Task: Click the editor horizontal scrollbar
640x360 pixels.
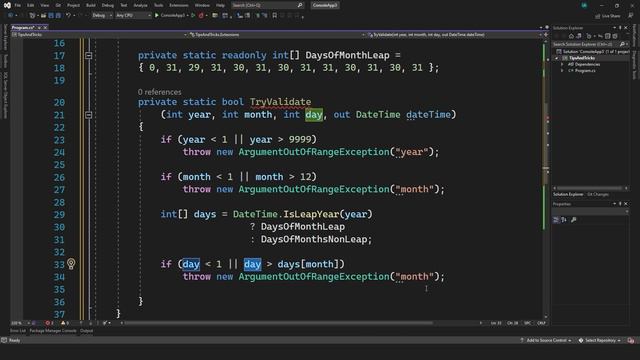Action: click(278, 323)
